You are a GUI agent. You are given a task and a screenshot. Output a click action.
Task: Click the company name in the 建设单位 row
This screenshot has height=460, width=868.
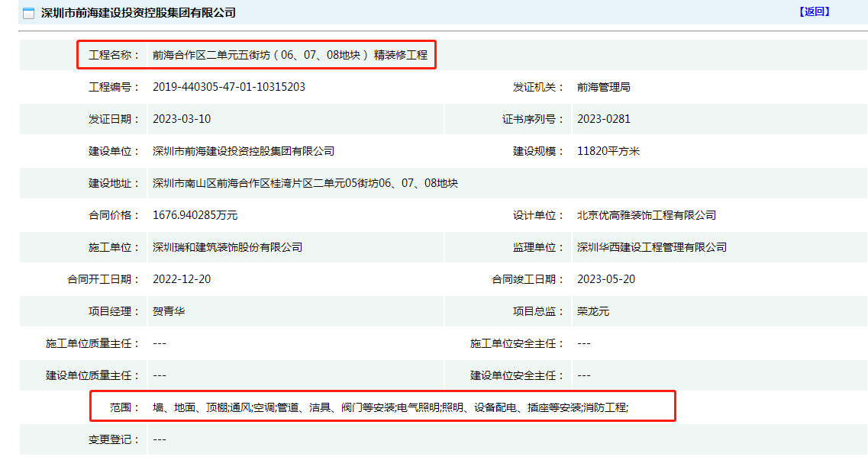point(244,151)
